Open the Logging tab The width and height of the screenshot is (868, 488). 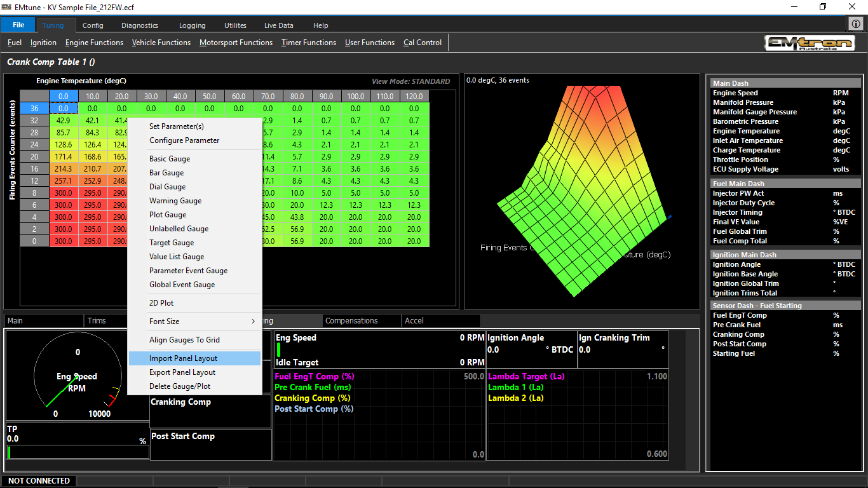tap(192, 25)
